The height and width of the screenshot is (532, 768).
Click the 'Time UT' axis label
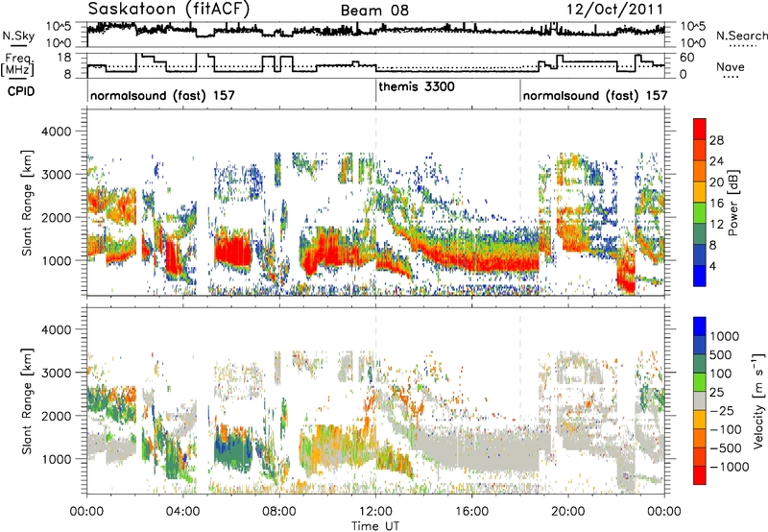(x=375, y=526)
